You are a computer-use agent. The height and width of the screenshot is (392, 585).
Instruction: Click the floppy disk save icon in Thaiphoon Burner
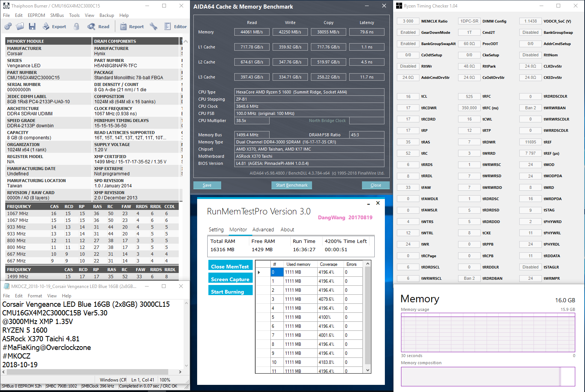(32, 26)
